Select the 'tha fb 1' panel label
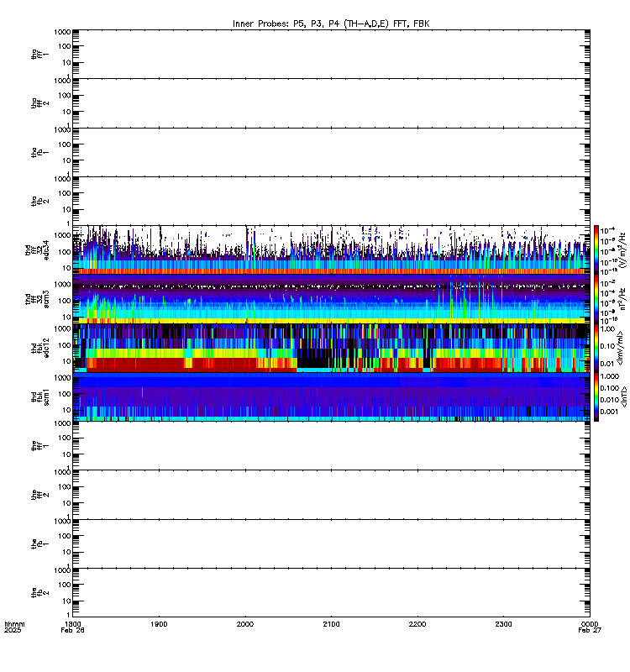630x672 pixels. coord(39,153)
